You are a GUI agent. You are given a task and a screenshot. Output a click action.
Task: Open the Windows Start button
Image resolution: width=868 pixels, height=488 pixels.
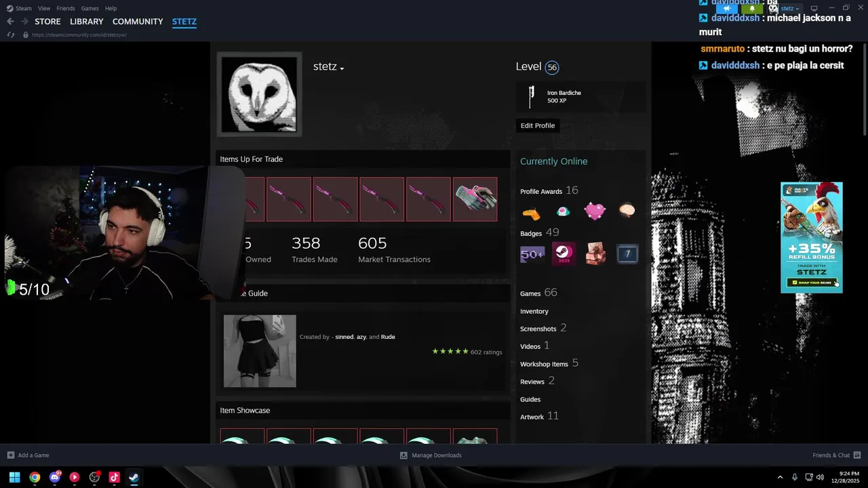pos(14,477)
